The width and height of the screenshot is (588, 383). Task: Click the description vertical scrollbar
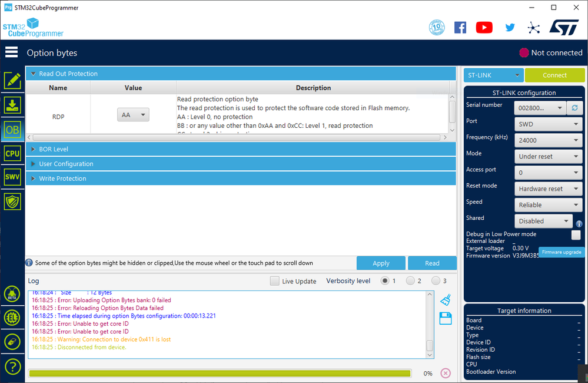click(x=452, y=111)
